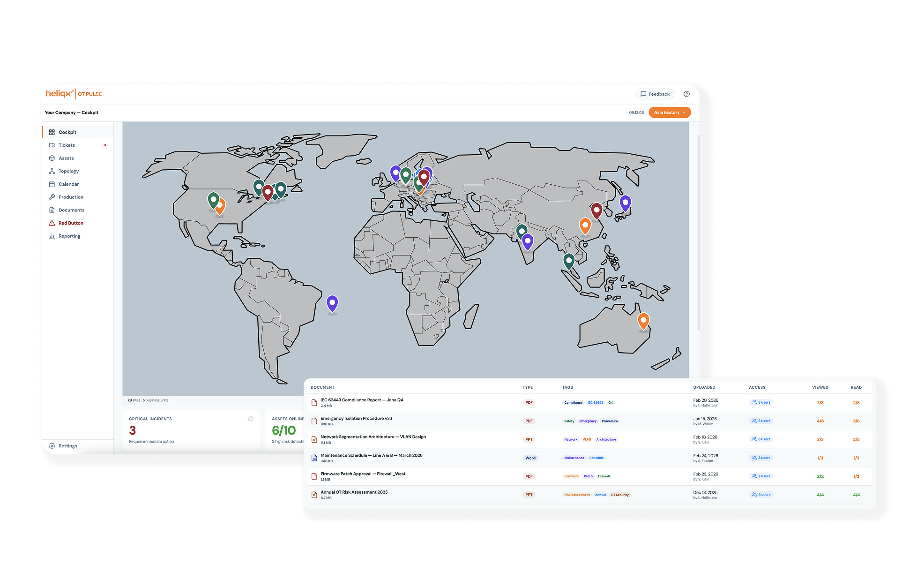Open the Cockpit grid icon in sidebar
Viewport: 924px width, 587px height.
point(52,132)
